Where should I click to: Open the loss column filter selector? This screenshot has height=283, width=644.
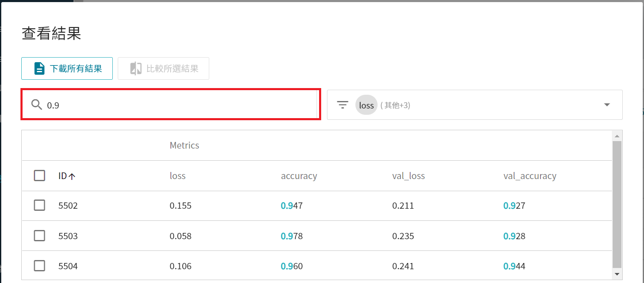point(474,105)
